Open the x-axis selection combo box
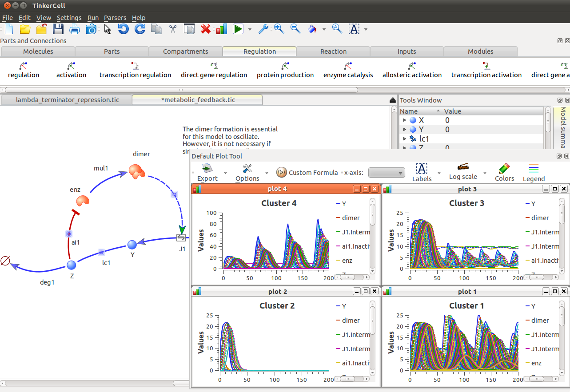The height and width of the screenshot is (392, 570). pos(387,172)
